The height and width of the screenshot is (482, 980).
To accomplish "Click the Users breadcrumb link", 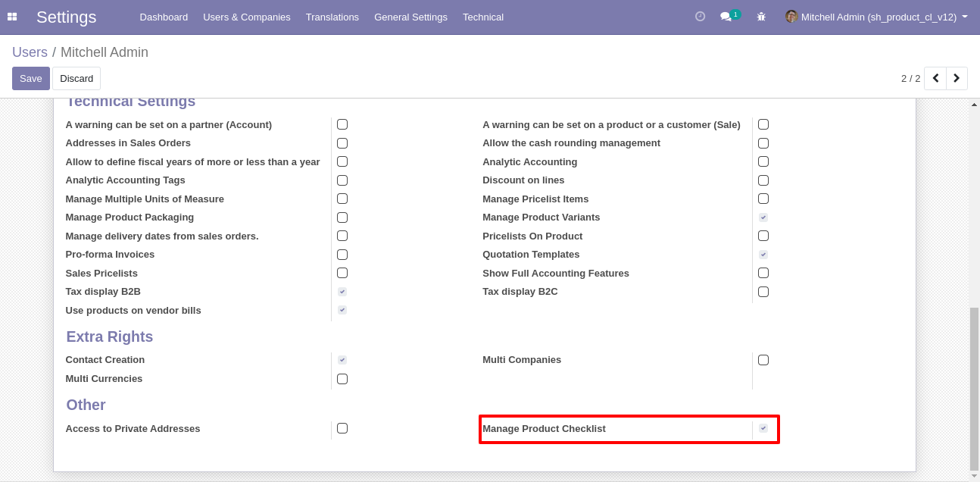I will click(x=30, y=52).
